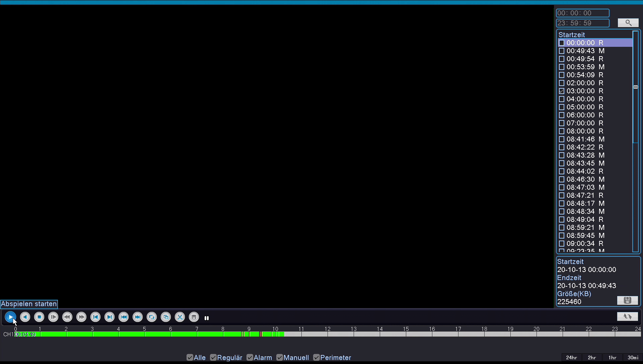Screen dimensions: 643x364
Task: Click the backup disk icon in the toolbar
Action: click(x=194, y=317)
